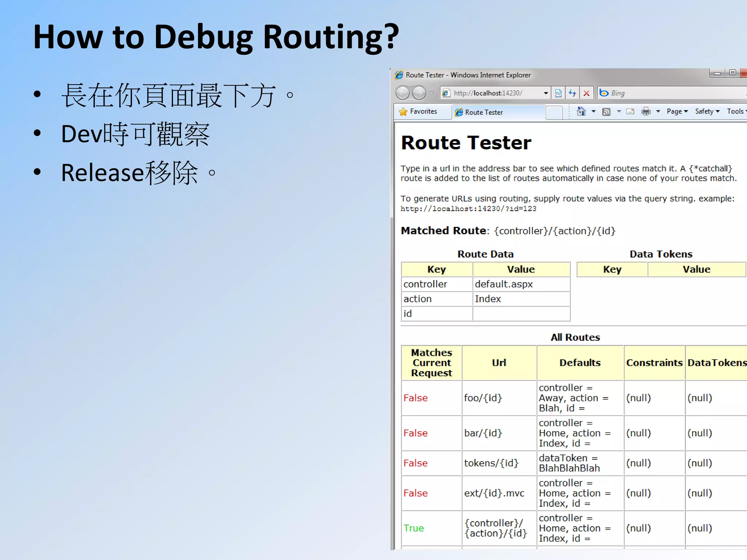
Task: Click the 'action' key cell
Action: point(437,299)
